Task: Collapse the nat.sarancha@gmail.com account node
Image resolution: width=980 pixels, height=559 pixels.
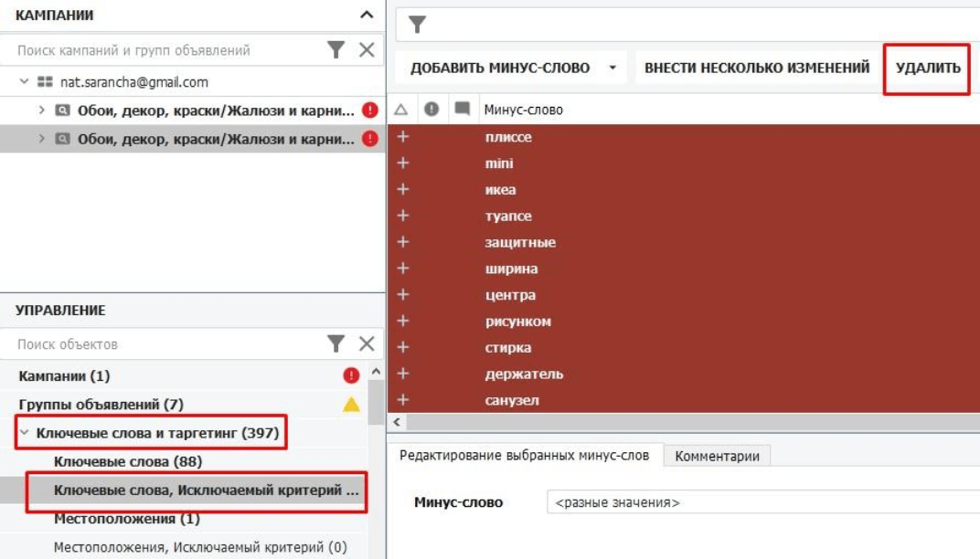Action: coord(24,81)
